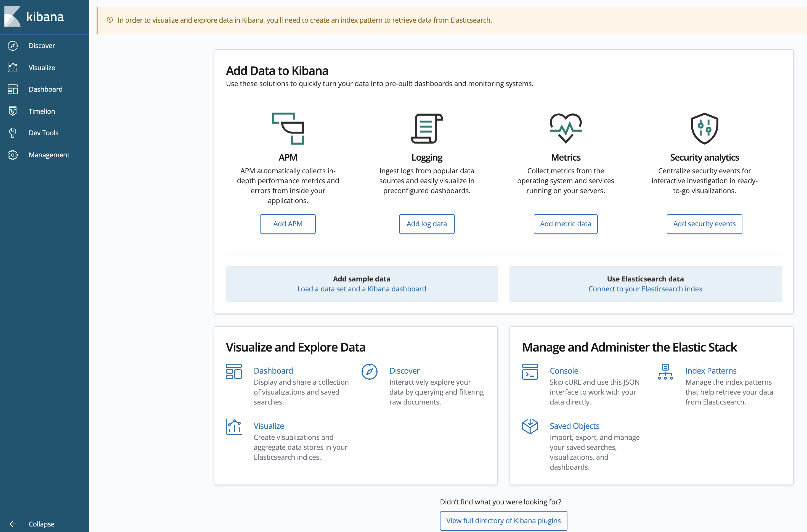Viewport: 807px width, 532px height.
Task: View full directory of Kibana plugins
Action: (503, 520)
